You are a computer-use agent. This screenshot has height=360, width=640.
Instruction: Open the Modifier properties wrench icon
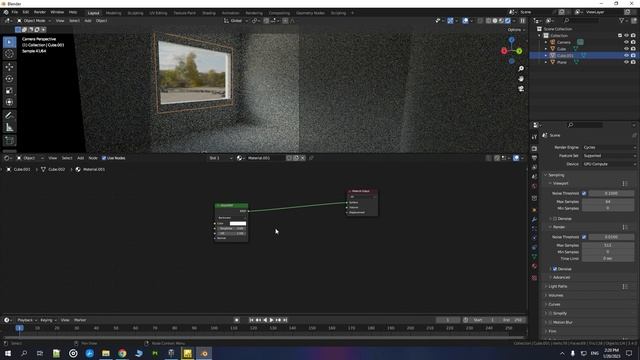pos(534,220)
